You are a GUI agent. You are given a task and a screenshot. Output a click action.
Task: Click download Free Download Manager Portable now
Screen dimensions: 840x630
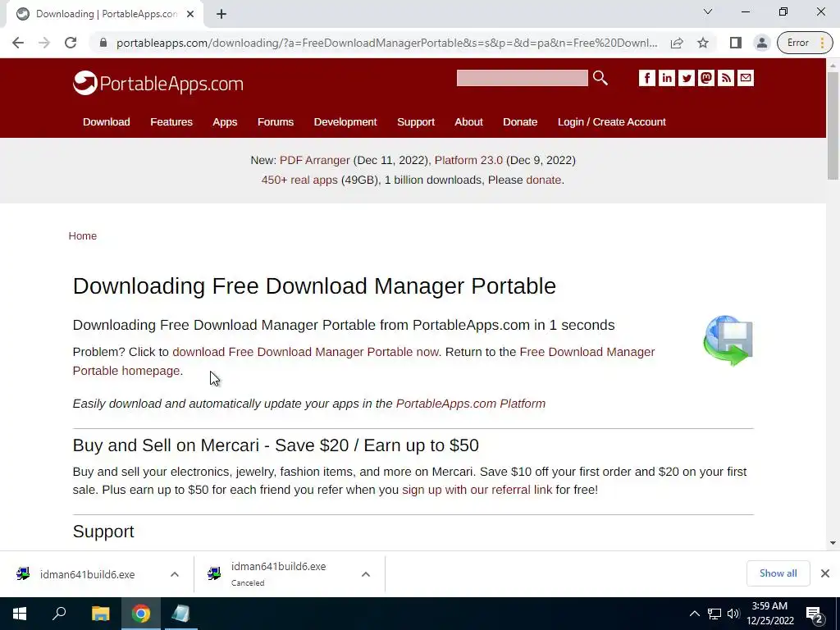click(x=305, y=352)
